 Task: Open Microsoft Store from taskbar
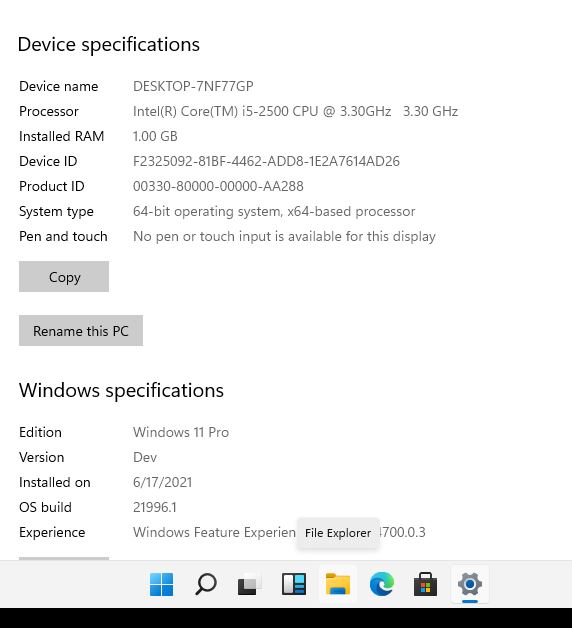[x=425, y=584]
